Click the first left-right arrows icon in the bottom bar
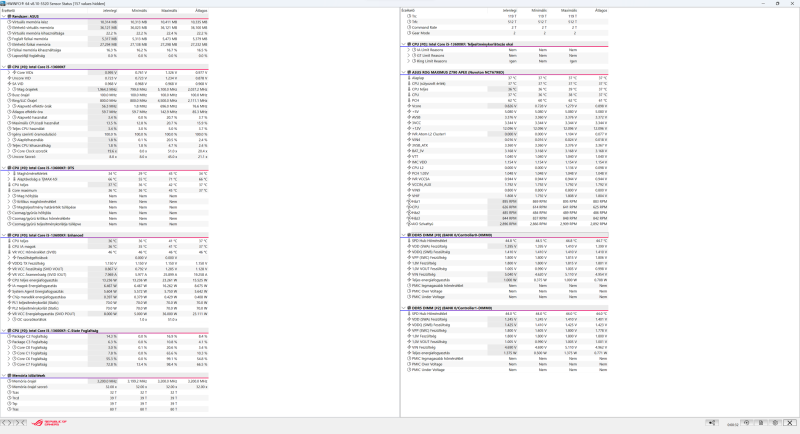This screenshot has height=434, width=800. (7, 423)
